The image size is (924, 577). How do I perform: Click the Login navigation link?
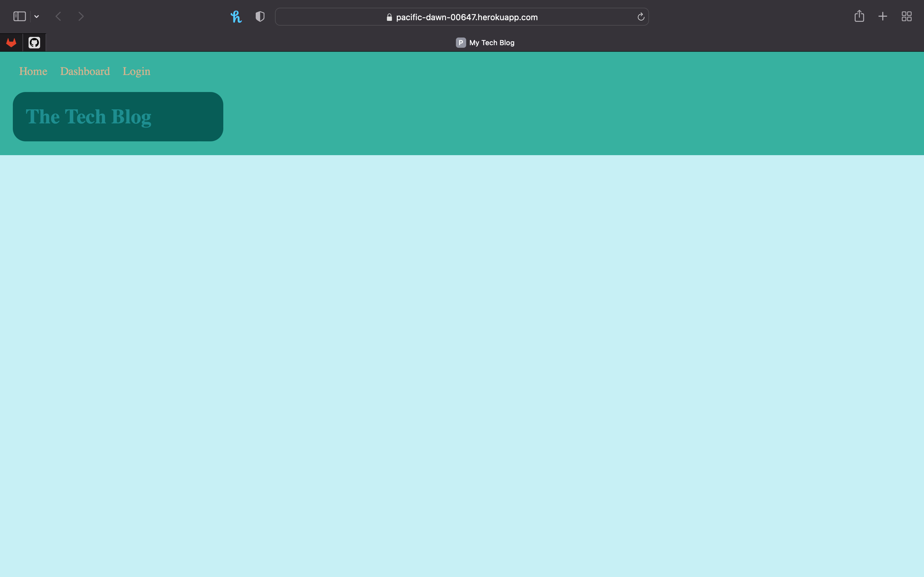[x=136, y=71]
